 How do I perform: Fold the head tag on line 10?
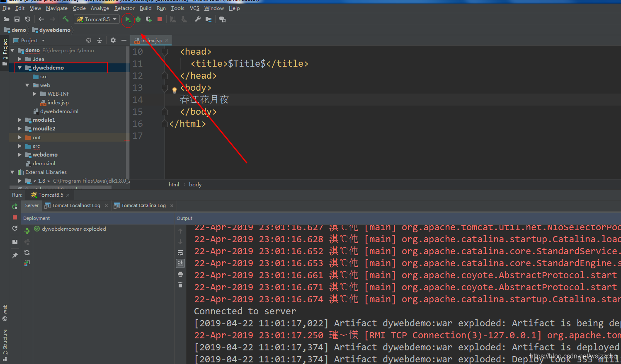[x=165, y=52]
